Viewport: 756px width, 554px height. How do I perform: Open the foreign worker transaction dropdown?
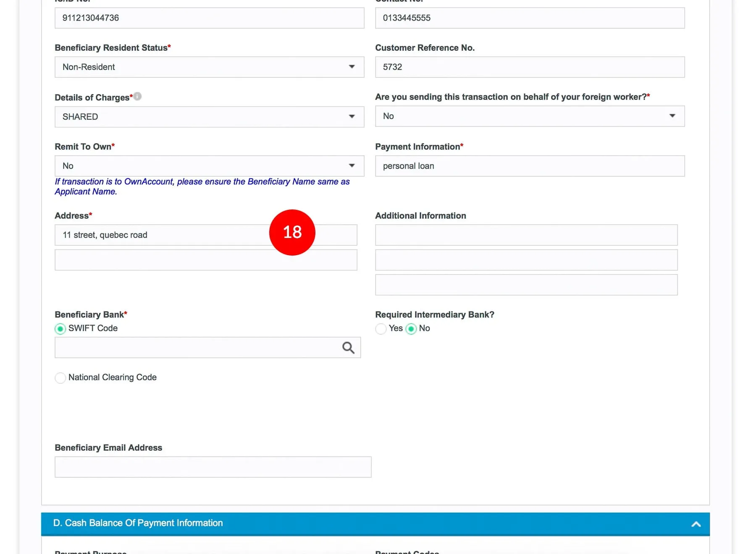(x=530, y=116)
